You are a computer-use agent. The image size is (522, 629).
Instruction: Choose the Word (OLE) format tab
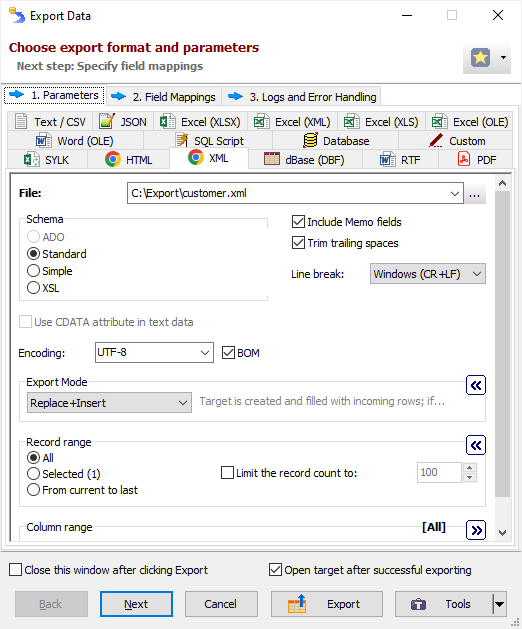tap(75, 141)
